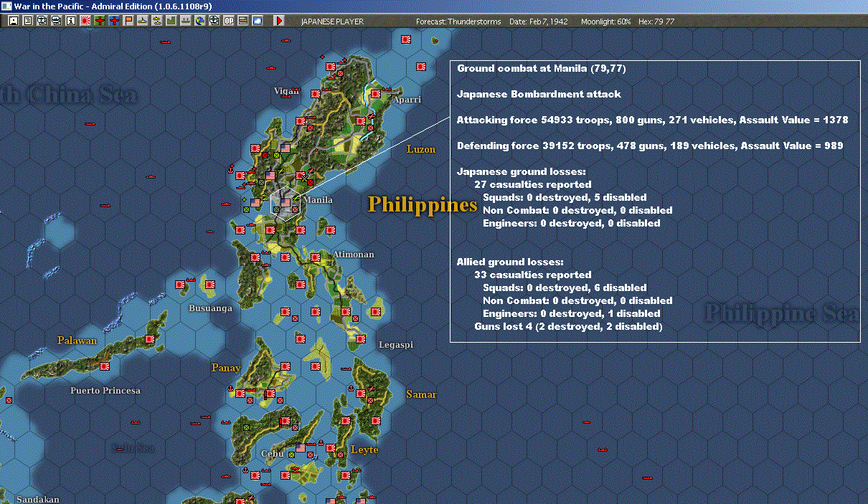Click the Vigan city label

point(287,91)
